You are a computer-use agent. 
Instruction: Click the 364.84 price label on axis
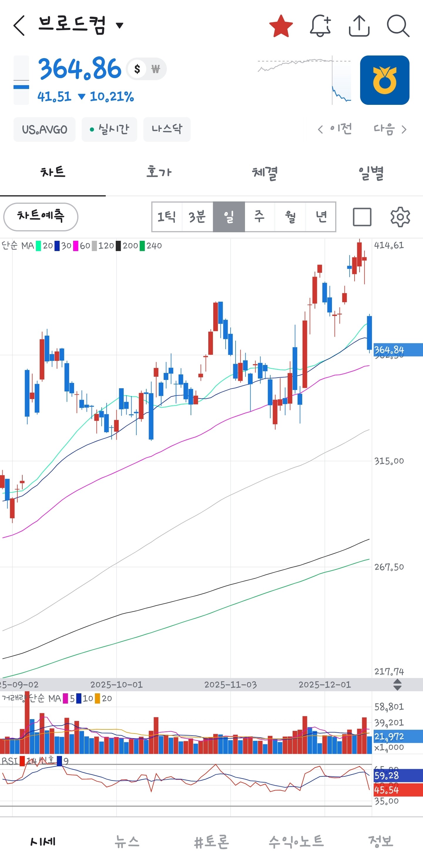[398, 350]
